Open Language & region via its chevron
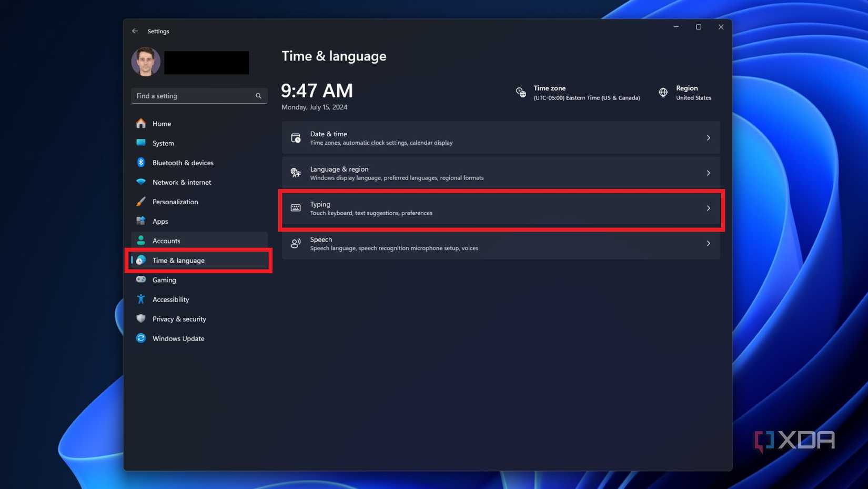 (x=708, y=173)
